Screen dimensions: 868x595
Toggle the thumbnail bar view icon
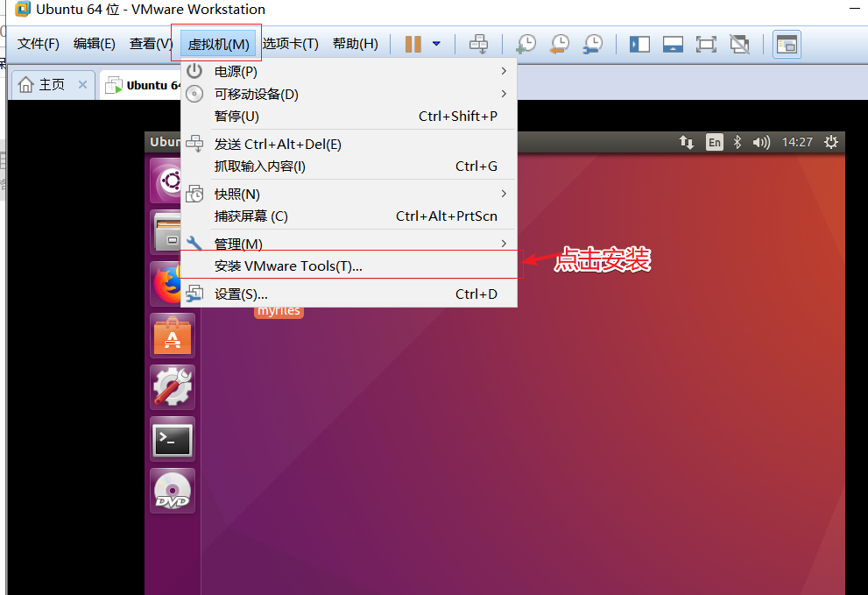(673, 44)
